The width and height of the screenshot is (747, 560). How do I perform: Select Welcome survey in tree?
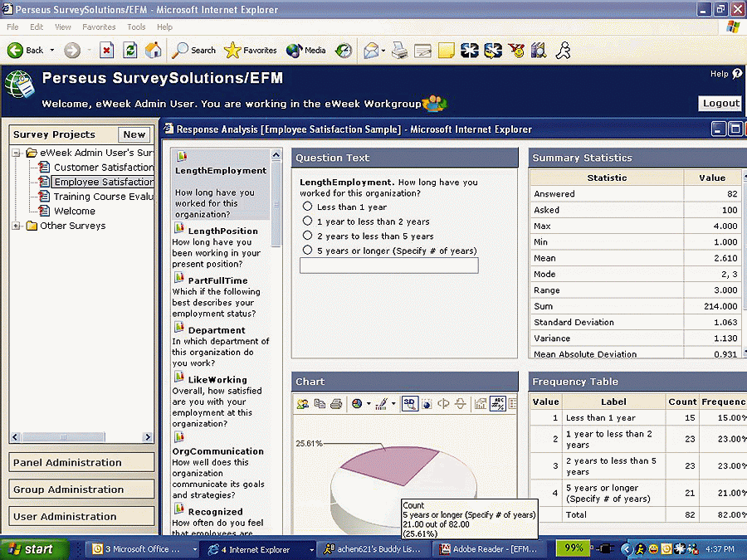[x=67, y=211]
